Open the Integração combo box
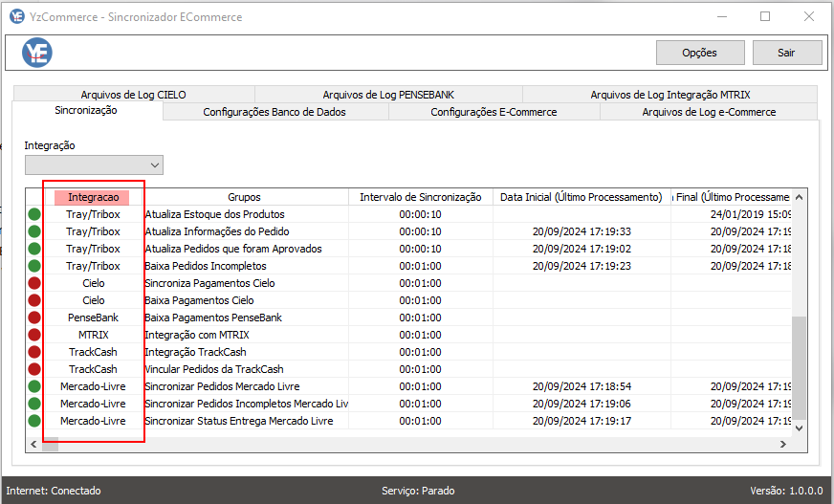This screenshot has height=504, width=834. click(x=94, y=164)
